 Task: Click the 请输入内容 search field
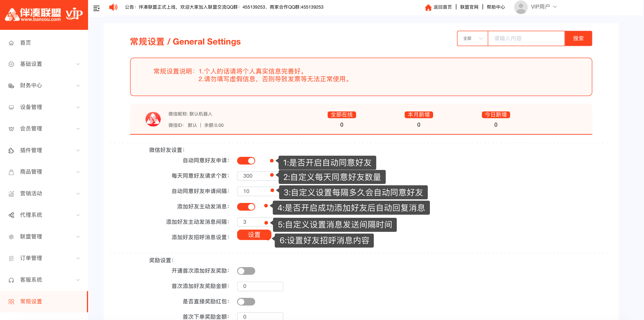pos(526,38)
